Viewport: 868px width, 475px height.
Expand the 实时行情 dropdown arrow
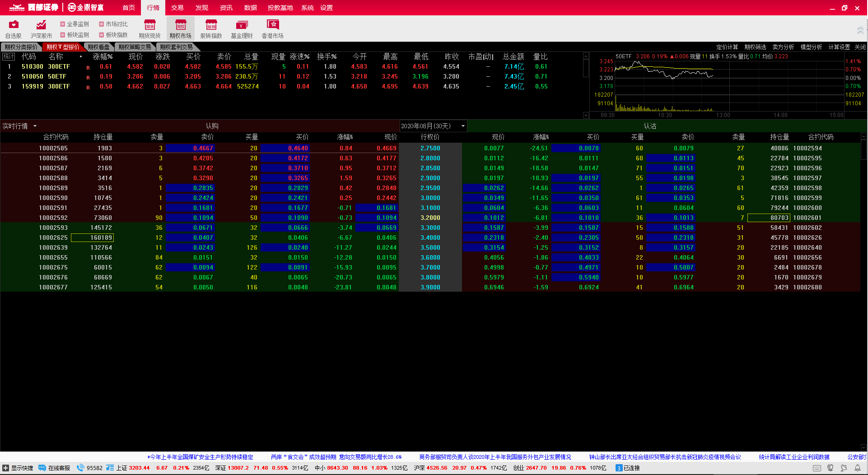(35, 126)
